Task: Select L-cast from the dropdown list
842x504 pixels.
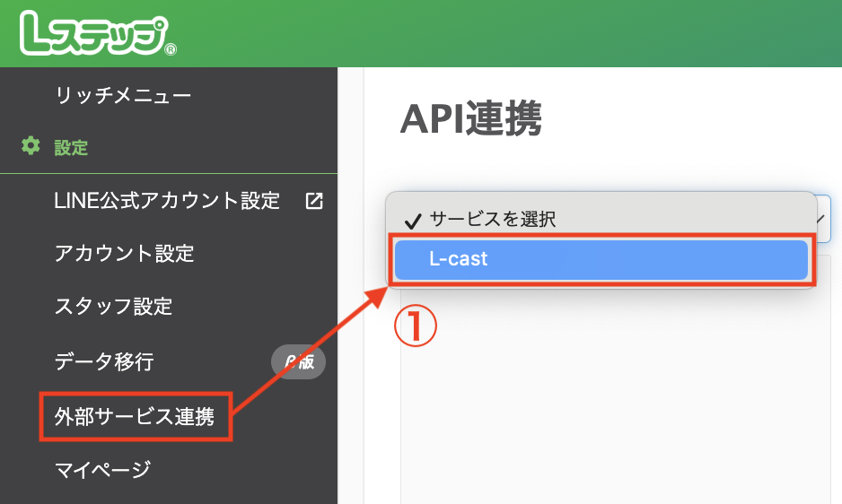Action: (601, 260)
